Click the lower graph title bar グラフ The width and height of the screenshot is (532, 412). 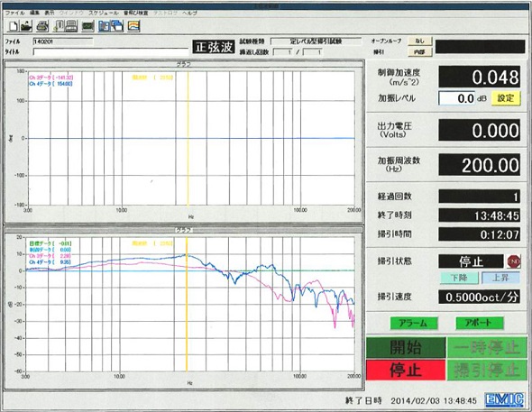tap(184, 230)
